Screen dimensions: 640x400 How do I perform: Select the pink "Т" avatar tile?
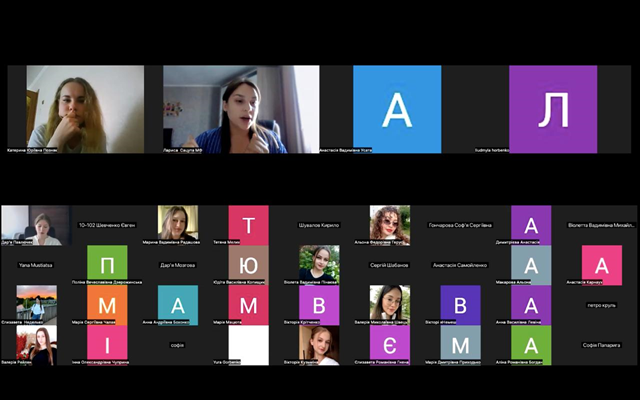point(248,224)
